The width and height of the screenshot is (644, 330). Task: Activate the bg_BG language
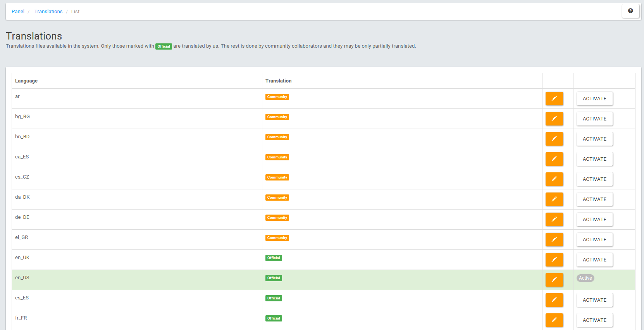(x=594, y=119)
